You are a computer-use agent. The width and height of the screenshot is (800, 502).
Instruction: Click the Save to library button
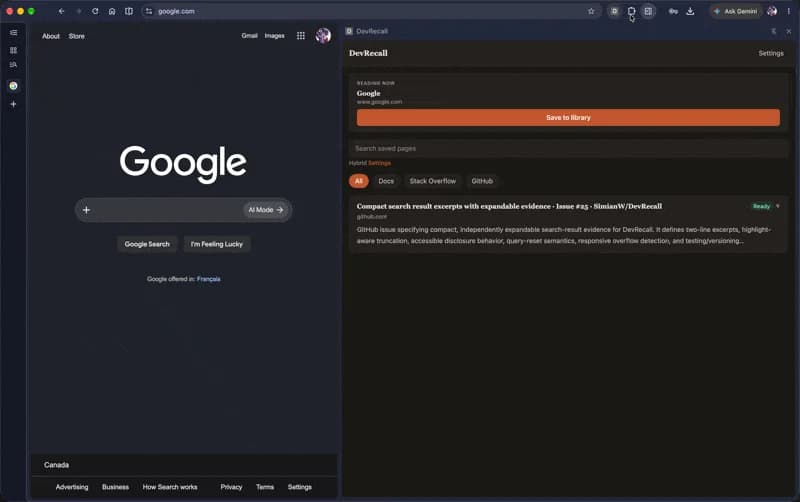568,117
